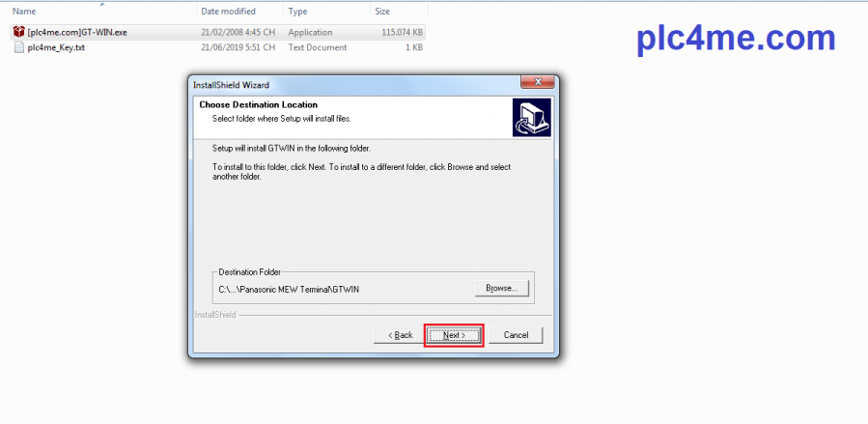Cancel the GTWIN setup

516,335
